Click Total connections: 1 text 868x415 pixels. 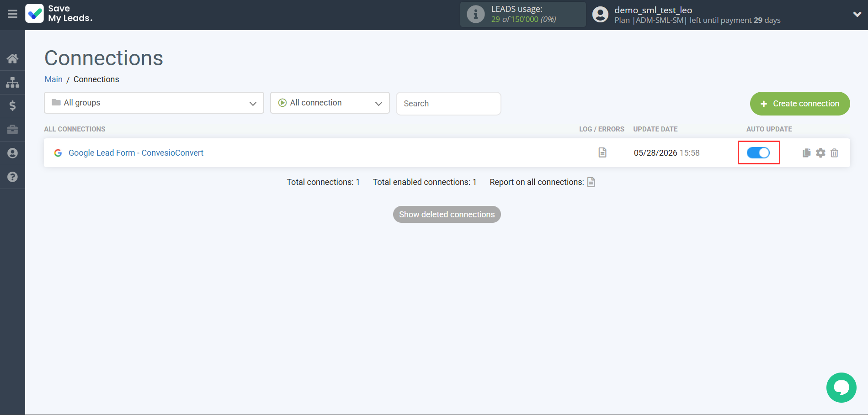(x=323, y=182)
